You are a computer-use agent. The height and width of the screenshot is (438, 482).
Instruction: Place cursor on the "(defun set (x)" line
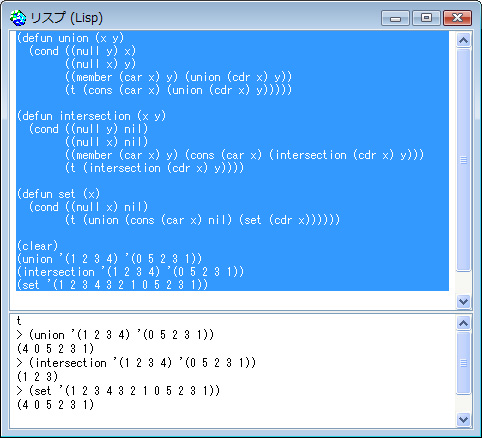coord(58,194)
